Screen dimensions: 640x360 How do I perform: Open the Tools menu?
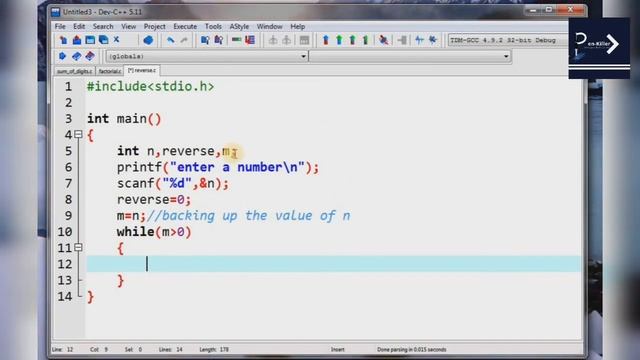point(213,27)
